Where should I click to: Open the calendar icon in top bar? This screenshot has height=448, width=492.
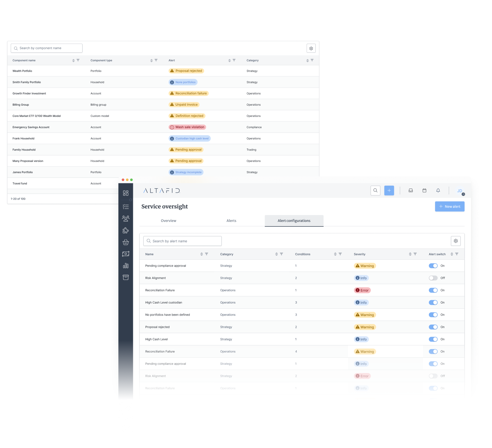coord(424,190)
